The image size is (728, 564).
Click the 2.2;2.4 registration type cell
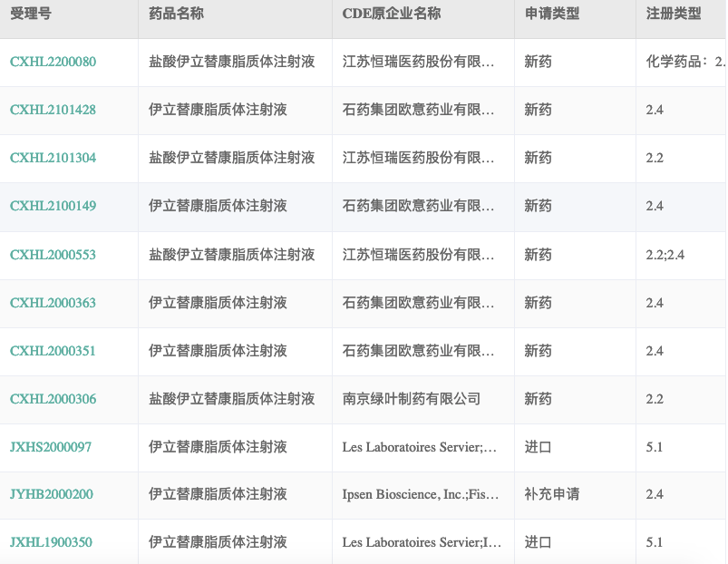click(665, 255)
